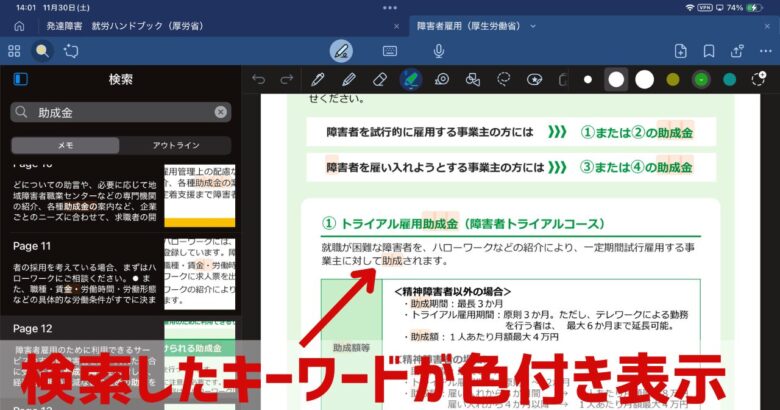Screen dimensions: 780x410
Task: Open the thumbnail beside どについての助言や result
Action: click(199, 196)
